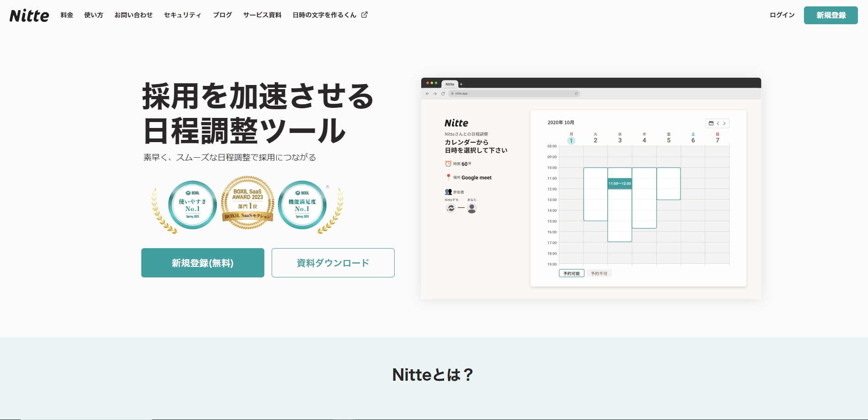Image resolution: width=868 pixels, height=420 pixels.
Task: Click the BOXIL SaaS AWARD 2023 badge
Action: (x=247, y=202)
